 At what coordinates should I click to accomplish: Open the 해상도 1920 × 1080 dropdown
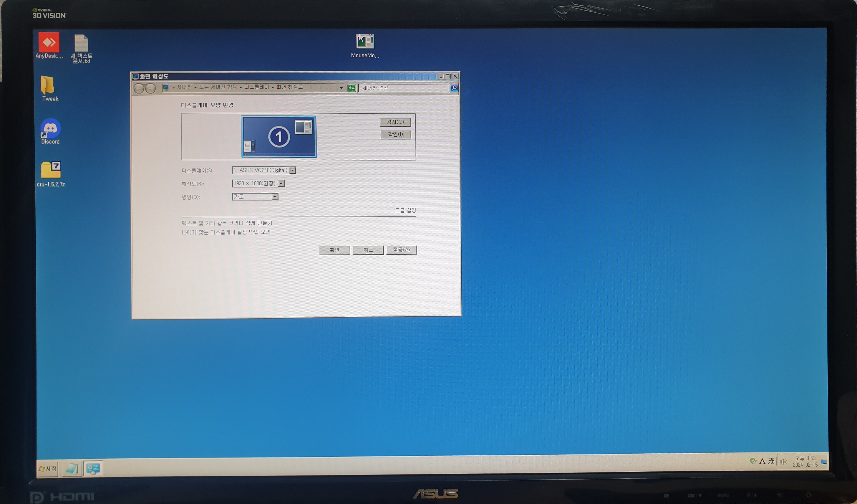281,184
